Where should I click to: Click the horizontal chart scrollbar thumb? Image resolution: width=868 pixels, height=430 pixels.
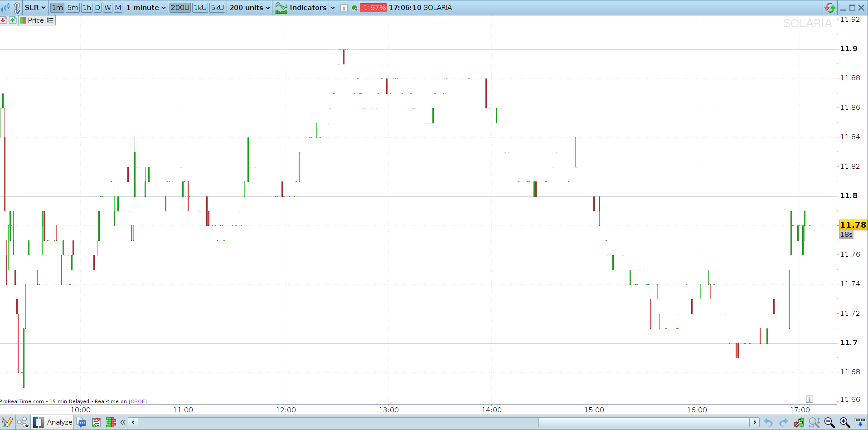coord(644,422)
